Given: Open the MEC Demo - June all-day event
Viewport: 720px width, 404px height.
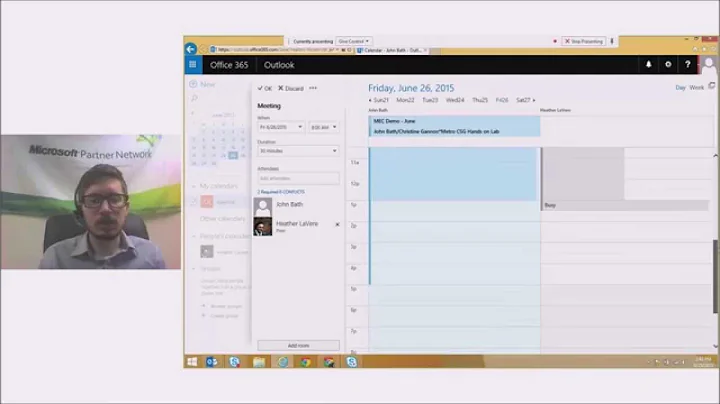Looking at the screenshot, I should (455, 121).
